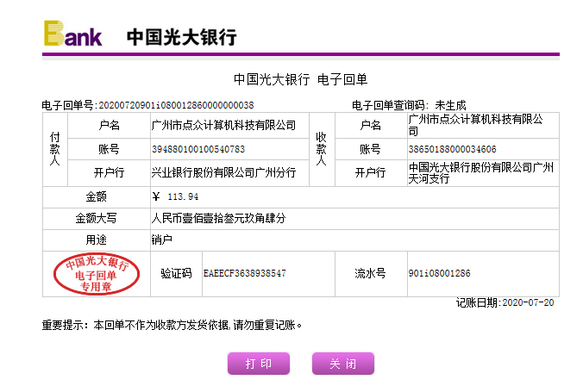Select verification code EAEECF3638938547

[245, 273]
